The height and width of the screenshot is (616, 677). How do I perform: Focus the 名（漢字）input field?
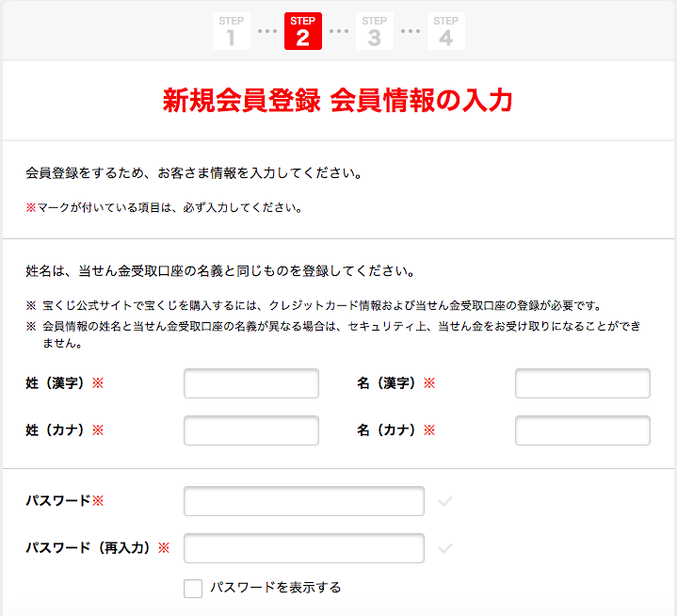583,383
